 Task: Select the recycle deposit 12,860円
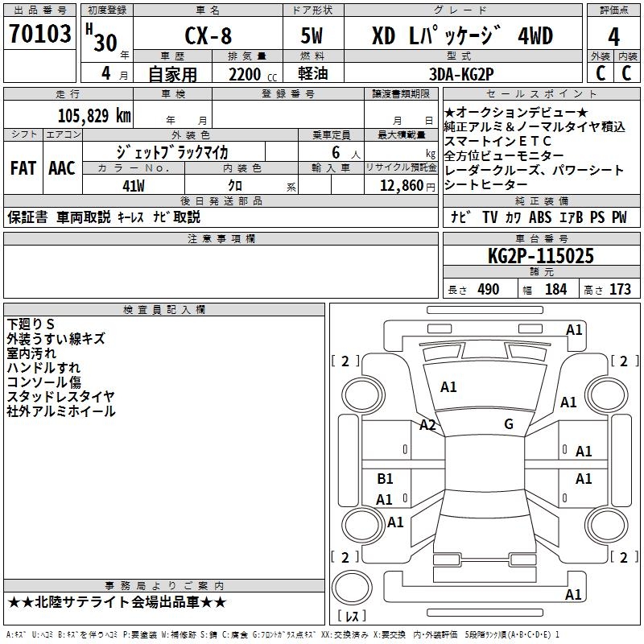tap(407, 186)
